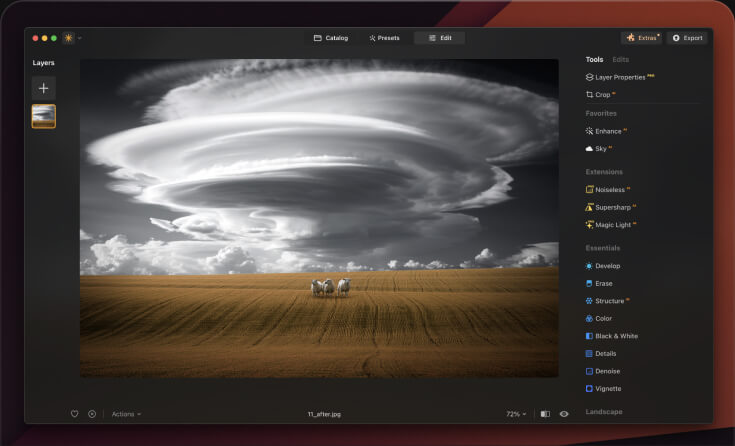Viewport: 735px width, 446px height.
Task: Click the sheep in the photo canvas
Action: tap(330, 287)
